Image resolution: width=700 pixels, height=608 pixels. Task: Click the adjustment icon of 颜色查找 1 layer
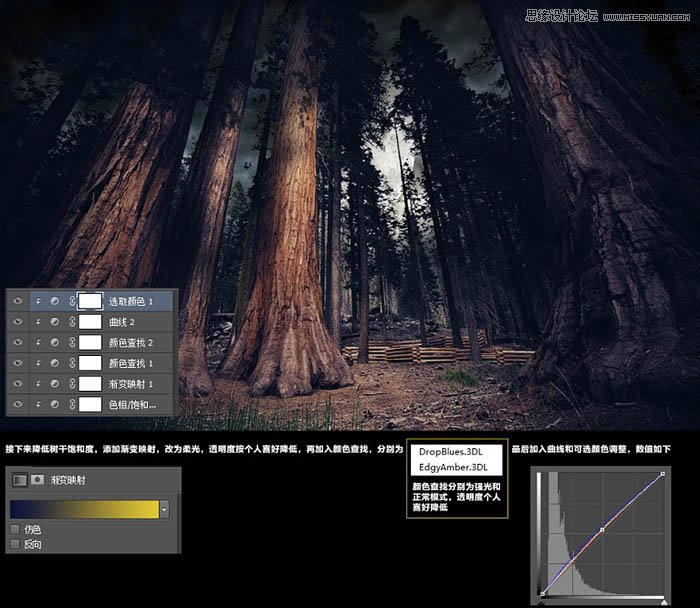[54, 363]
